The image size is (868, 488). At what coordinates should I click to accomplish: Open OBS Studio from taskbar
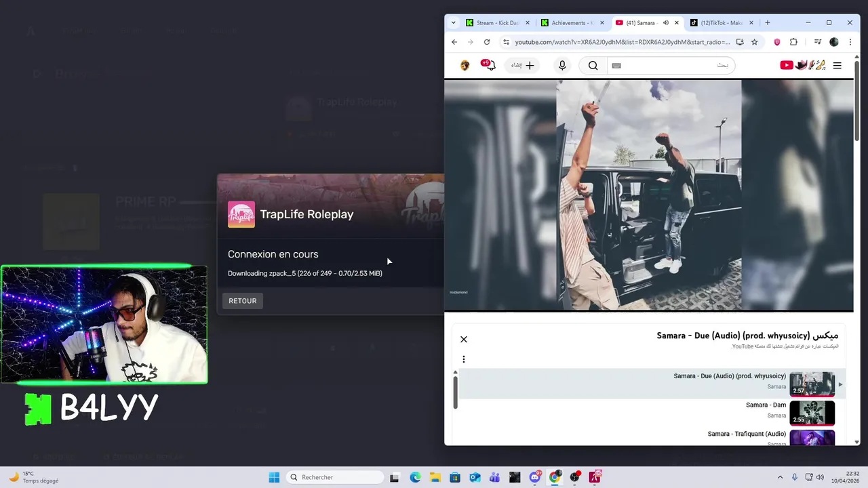(x=575, y=477)
